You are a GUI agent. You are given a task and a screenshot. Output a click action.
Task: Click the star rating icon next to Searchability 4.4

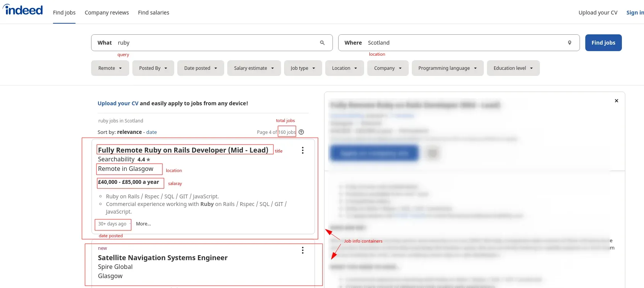pos(148,159)
